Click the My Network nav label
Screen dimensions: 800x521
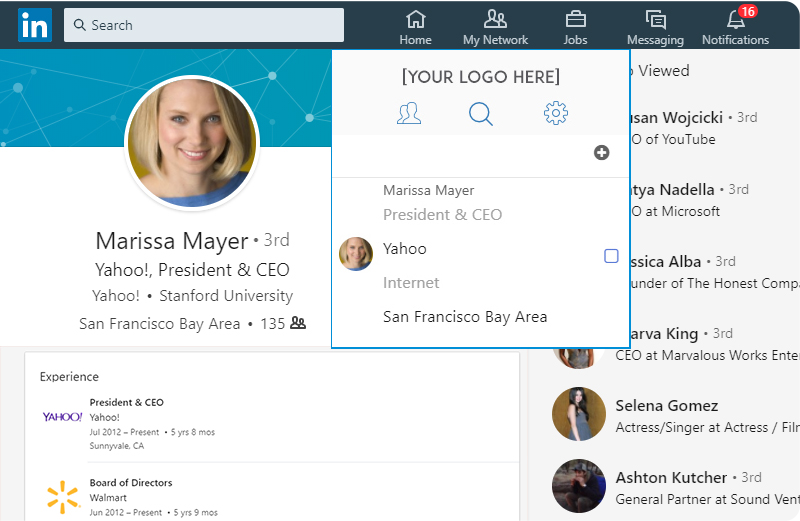coord(495,40)
